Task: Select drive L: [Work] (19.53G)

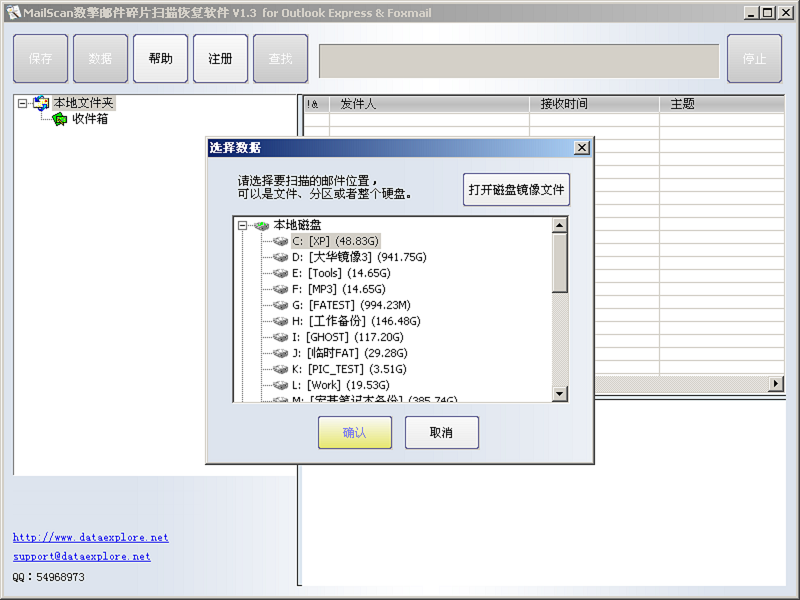Action: [340, 385]
